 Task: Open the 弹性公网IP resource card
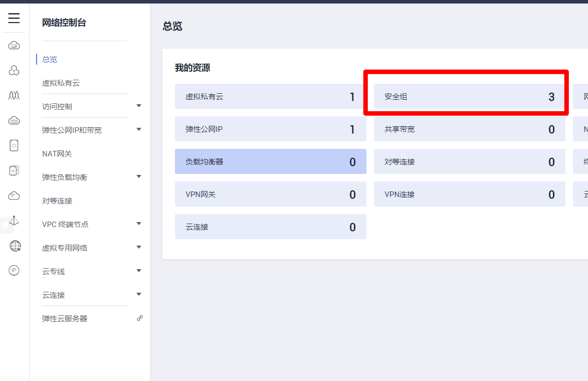point(270,129)
